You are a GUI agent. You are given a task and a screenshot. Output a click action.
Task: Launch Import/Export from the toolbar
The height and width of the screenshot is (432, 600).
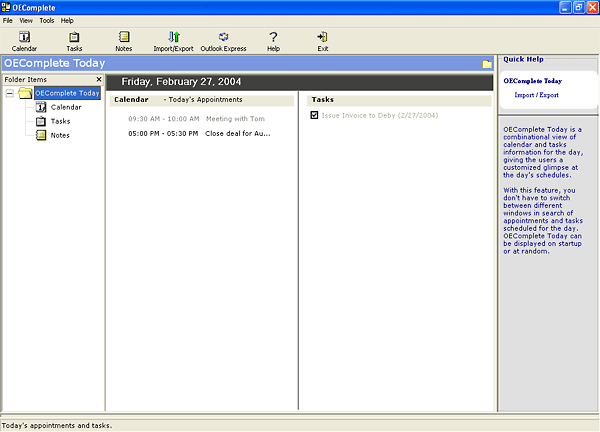click(173, 41)
